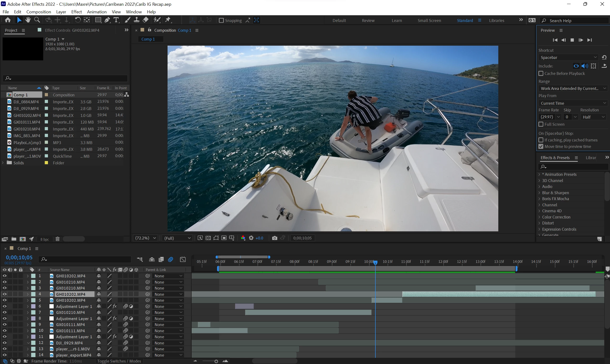Screen dimensions: 610x364
Task: Select the Pen tool
Action: tap(107, 20)
